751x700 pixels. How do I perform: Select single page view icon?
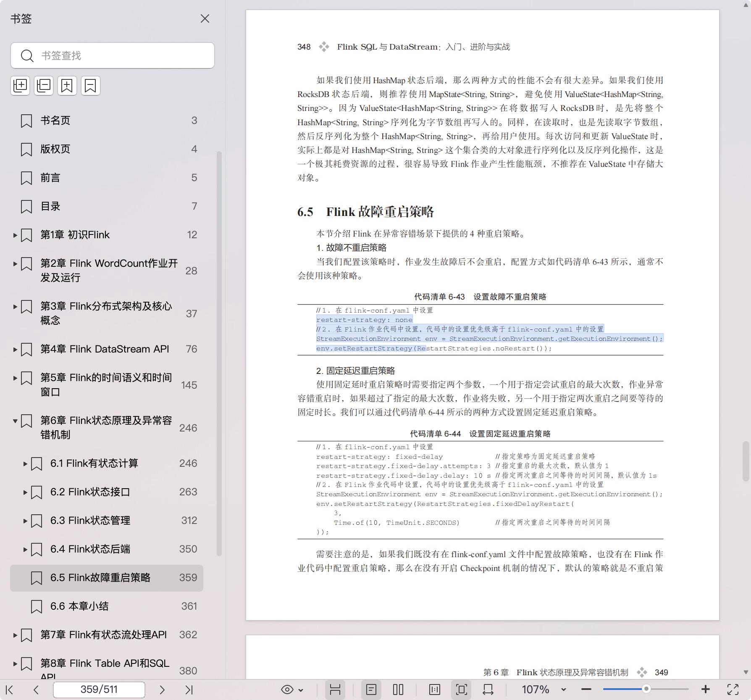[371, 689]
